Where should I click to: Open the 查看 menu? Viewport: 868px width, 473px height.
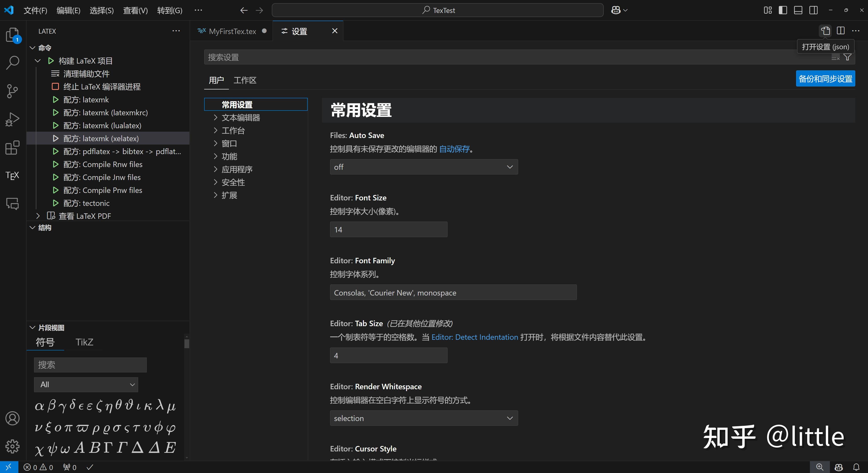[135, 10]
